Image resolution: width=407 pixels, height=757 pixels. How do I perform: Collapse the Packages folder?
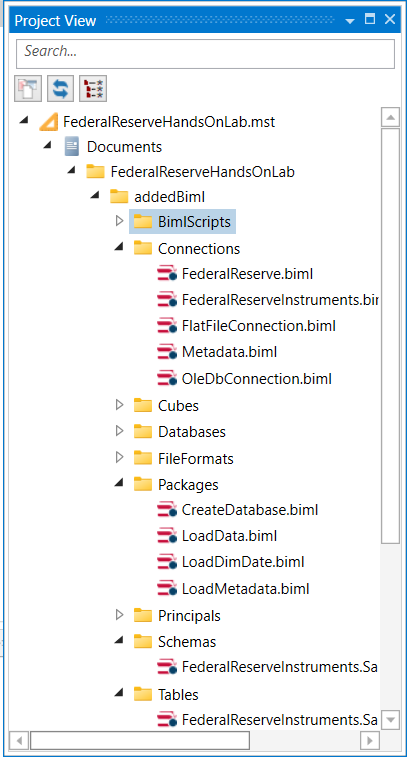[x=119, y=483]
